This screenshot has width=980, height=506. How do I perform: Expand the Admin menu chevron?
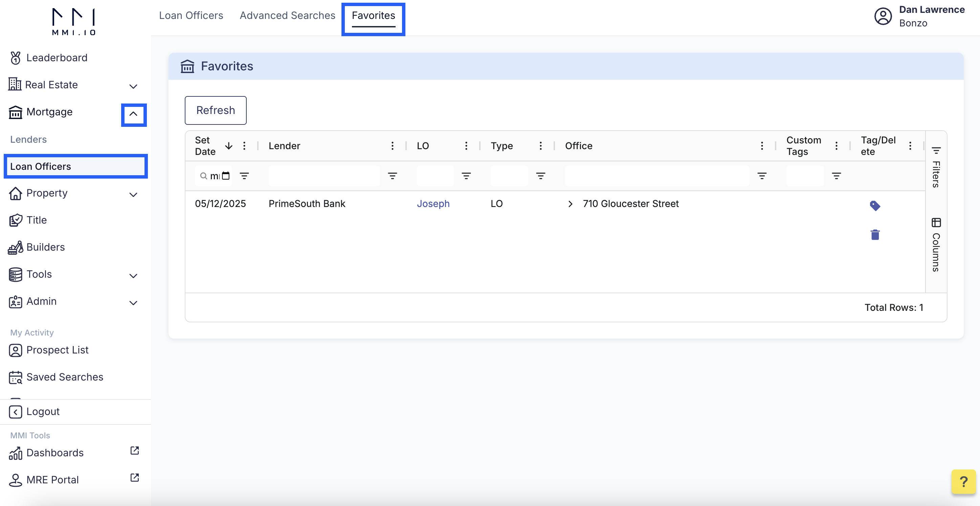(x=133, y=303)
